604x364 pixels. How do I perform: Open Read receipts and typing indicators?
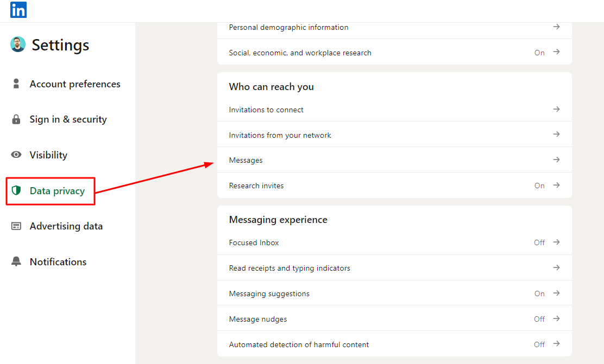pyautogui.click(x=290, y=268)
